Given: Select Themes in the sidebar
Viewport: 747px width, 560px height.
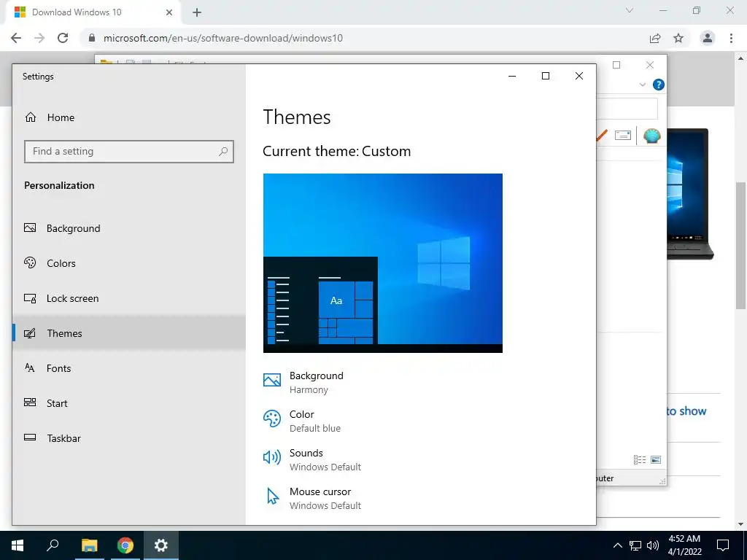Looking at the screenshot, I should (128, 332).
